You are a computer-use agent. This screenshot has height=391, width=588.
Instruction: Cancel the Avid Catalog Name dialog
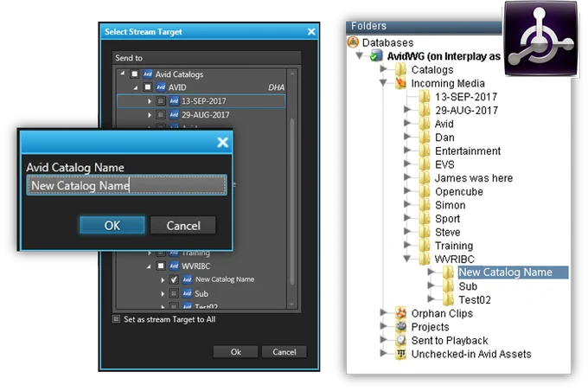[x=183, y=226]
